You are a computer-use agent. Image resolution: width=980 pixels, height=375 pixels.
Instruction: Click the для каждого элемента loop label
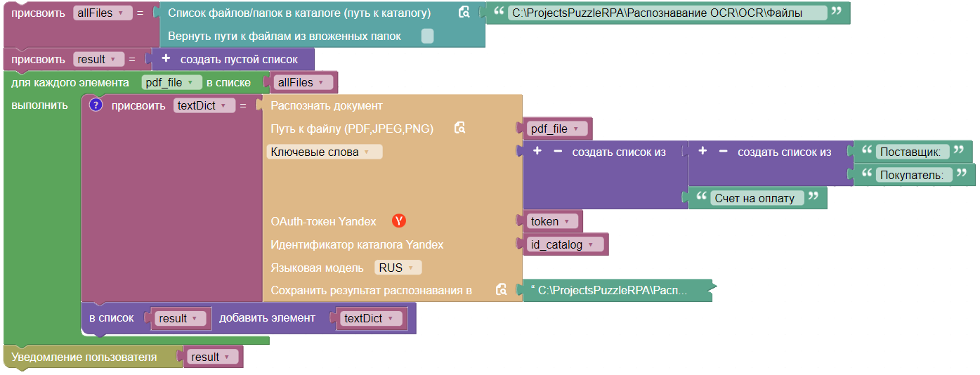click(x=70, y=82)
